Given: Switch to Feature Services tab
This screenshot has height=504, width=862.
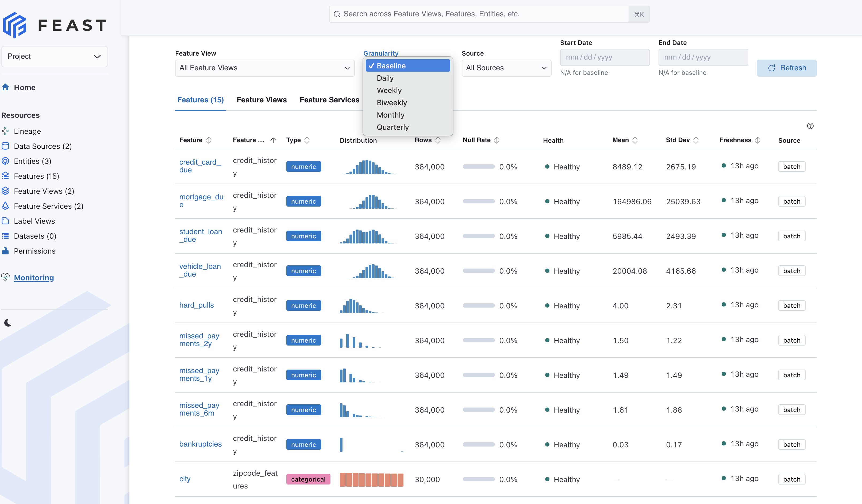Looking at the screenshot, I should coord(329,100).
